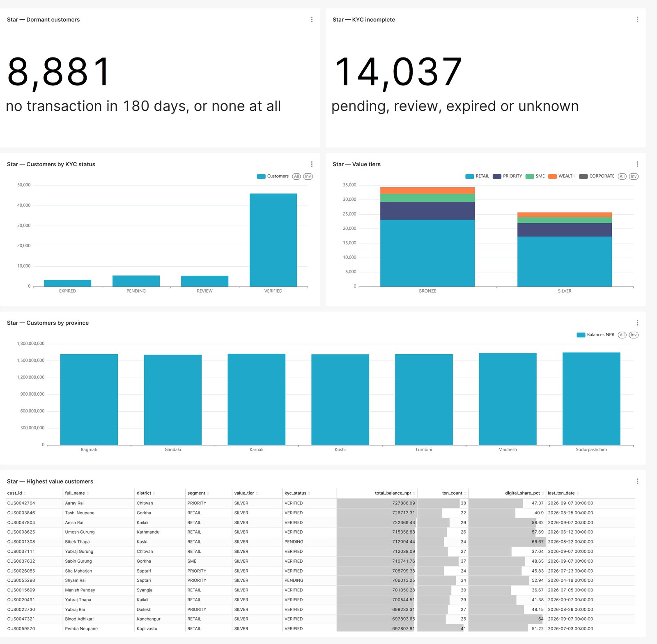This screenshot has height=644, width=657.
Task: Invert series selection in KYC status chart legend
Action: pyautogui.click(x=308, y=176)
